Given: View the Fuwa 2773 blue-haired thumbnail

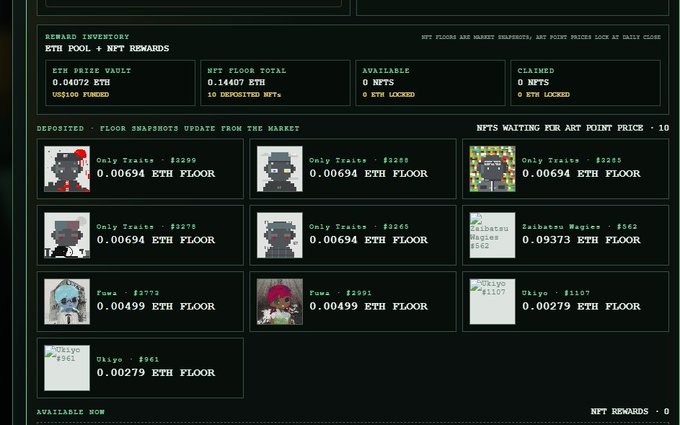Looking at the screenshot, I should pyautogui.click(x=67, y=301).
